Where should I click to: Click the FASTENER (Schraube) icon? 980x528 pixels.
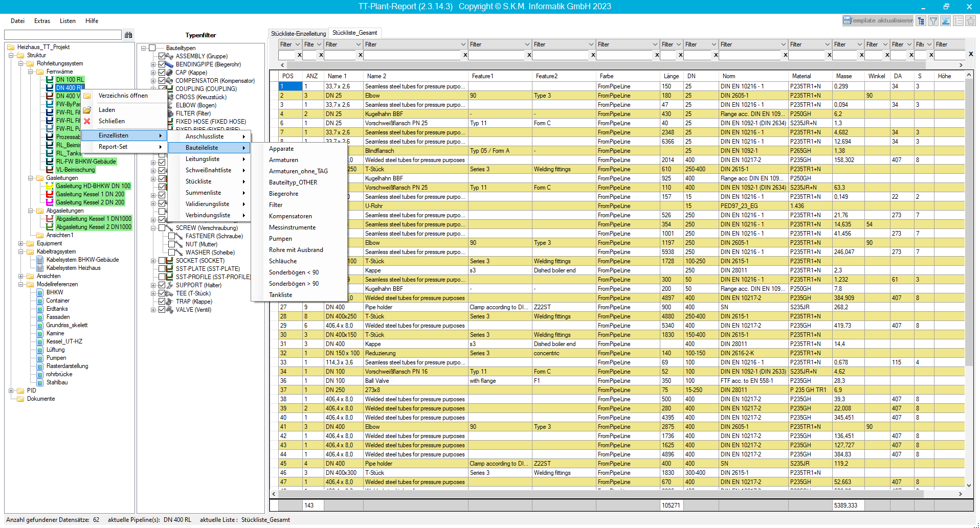pos(179,236)
